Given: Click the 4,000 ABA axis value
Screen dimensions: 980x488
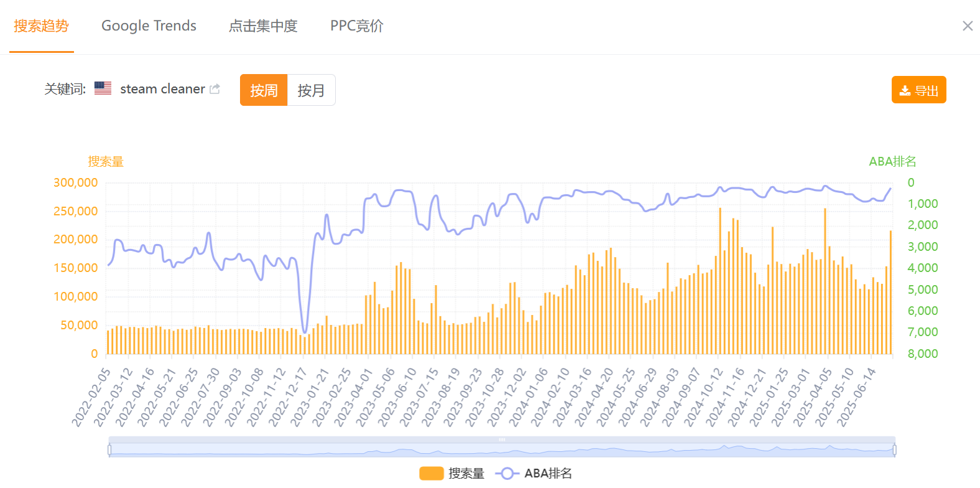Looking at the screenshot, I should point(923,268).
